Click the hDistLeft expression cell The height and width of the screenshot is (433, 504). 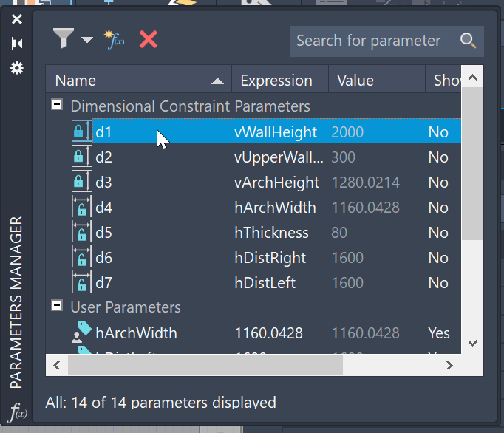point(265,283)
